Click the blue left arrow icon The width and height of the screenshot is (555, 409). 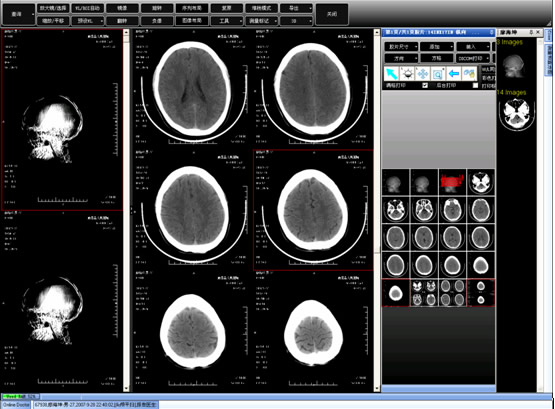453,74
